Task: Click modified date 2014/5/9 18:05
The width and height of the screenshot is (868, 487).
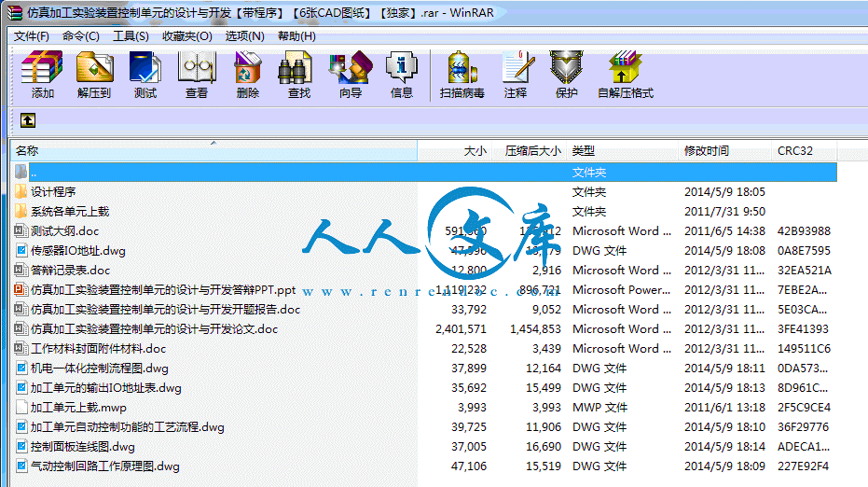Action: tap(724, 191)
